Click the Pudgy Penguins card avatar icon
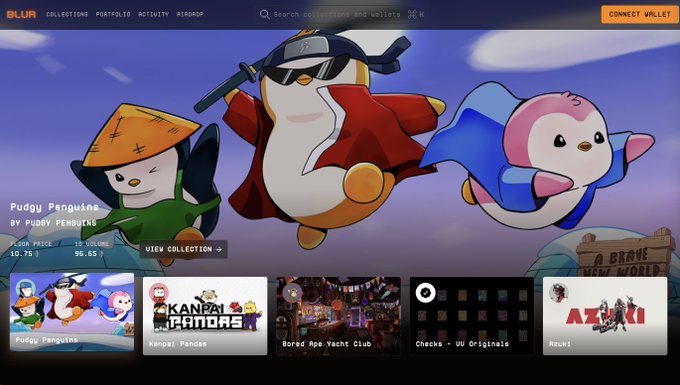This screenshot has width=680, height=385. 26,289
